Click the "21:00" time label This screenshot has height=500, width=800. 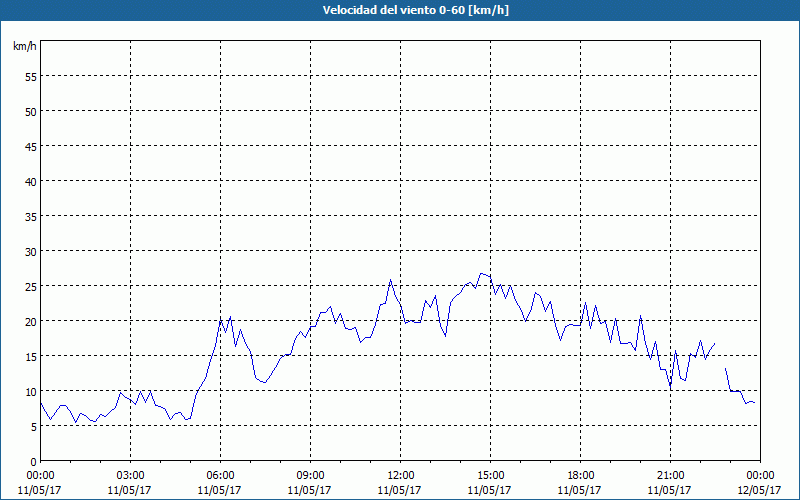click(670, 476)
